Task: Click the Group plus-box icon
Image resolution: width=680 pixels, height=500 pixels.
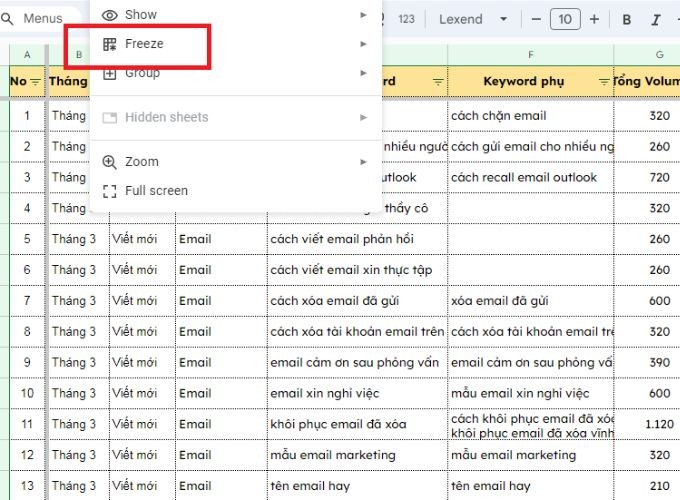Action: pos(109,74)
